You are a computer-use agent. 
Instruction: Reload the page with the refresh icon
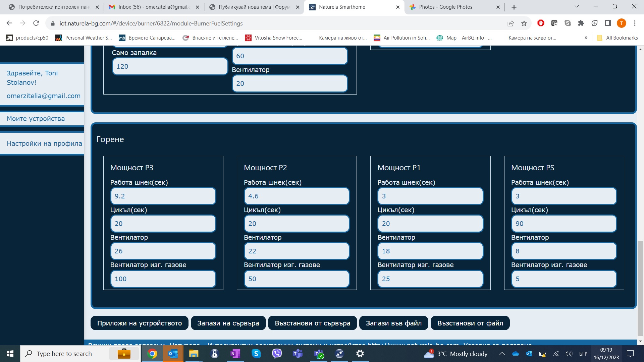click(x=36, y=23)
